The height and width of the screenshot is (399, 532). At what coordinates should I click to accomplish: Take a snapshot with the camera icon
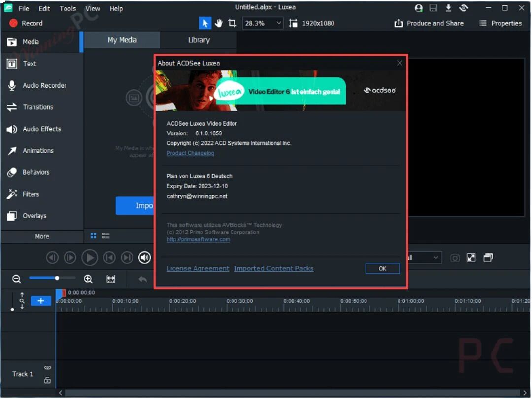[x=455, y=258]
